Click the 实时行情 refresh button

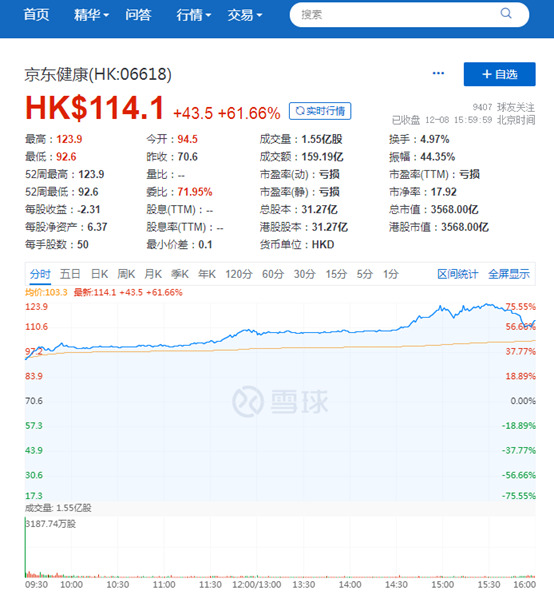[320, 111]
